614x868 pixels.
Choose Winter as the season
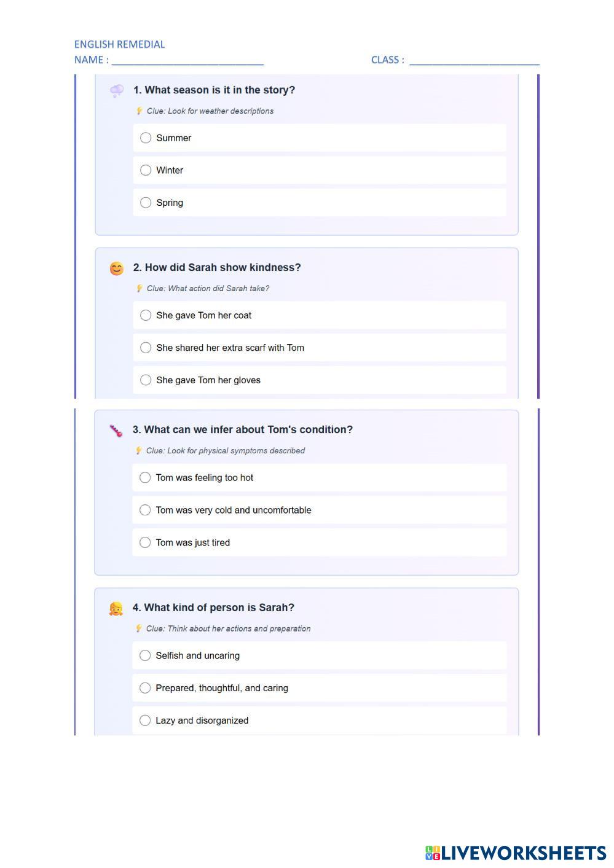[146, 171]
